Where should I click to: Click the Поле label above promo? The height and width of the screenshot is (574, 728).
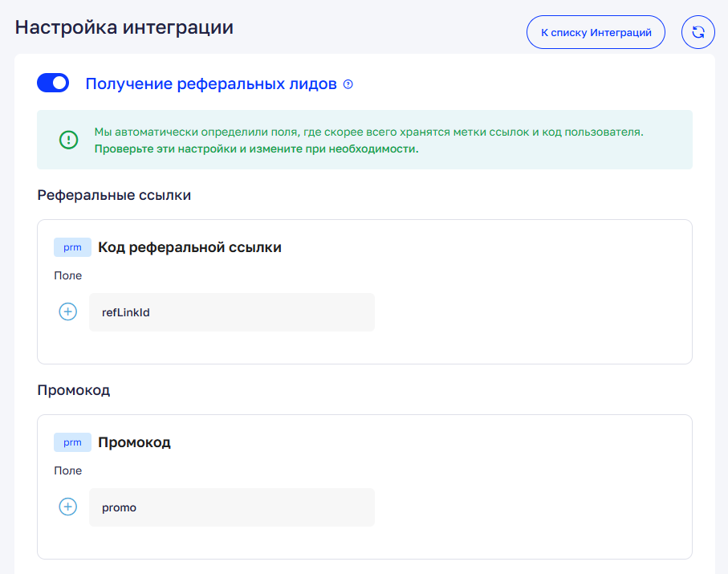coord(68,470)
